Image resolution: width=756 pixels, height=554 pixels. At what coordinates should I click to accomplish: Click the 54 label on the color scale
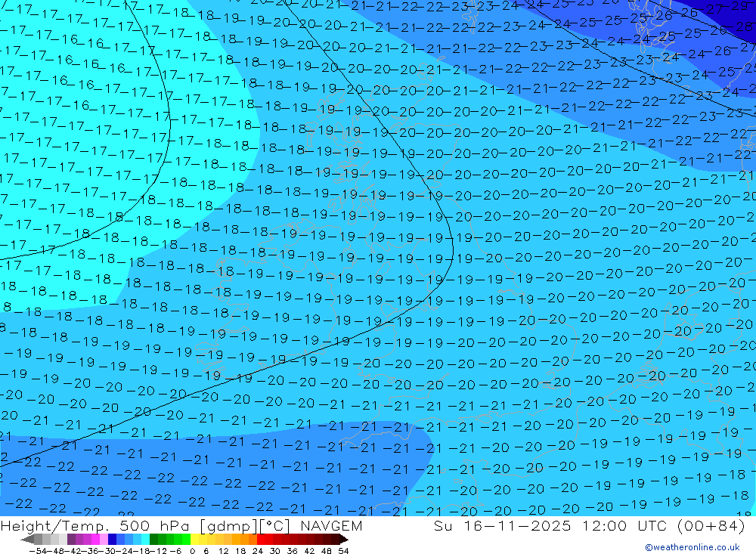tap(343, 551)
